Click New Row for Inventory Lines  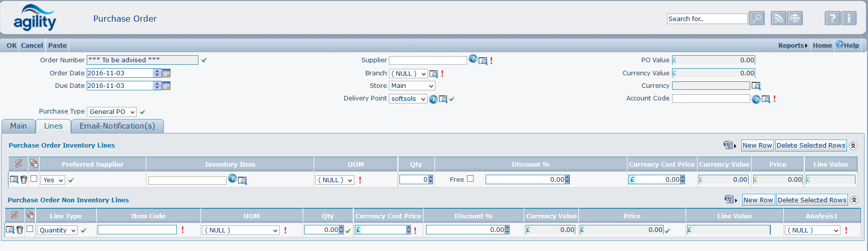point(757,146)
